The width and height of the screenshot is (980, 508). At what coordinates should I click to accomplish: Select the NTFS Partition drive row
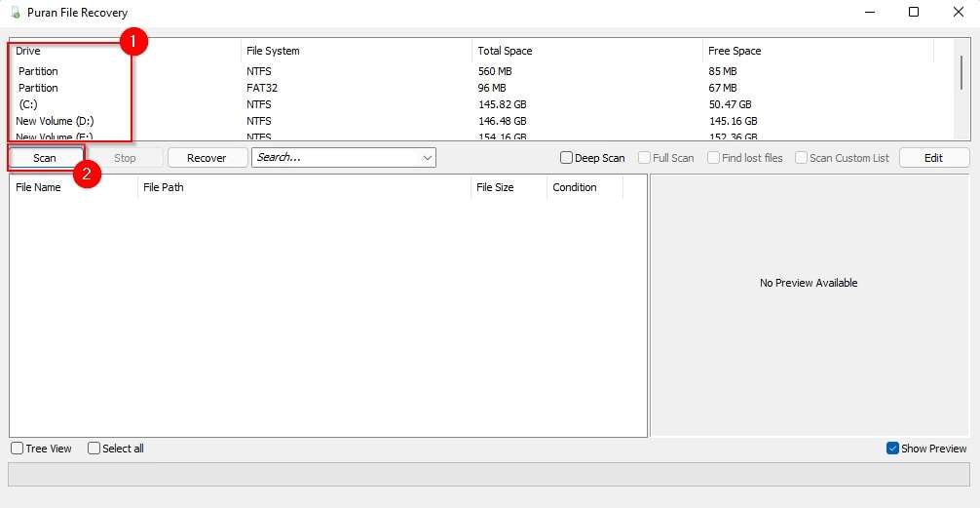point(481,71)
